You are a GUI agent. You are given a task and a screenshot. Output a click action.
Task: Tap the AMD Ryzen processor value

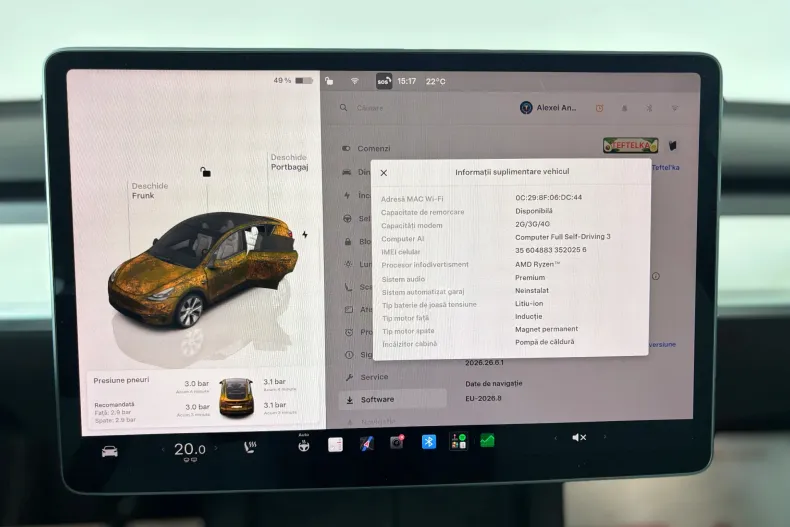click(x=537, y=265)
